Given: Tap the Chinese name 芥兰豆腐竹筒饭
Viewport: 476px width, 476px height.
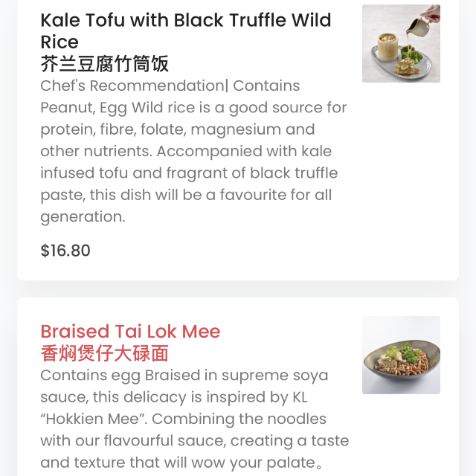Looking at the screenshot, I should click(x=104, y=64).
